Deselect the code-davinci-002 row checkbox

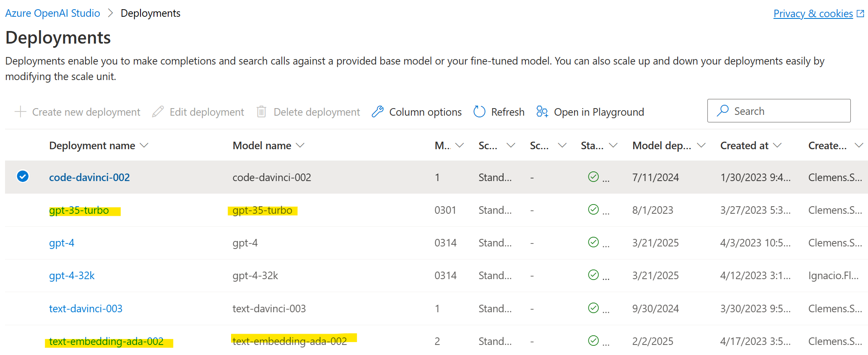coord(23,176)
